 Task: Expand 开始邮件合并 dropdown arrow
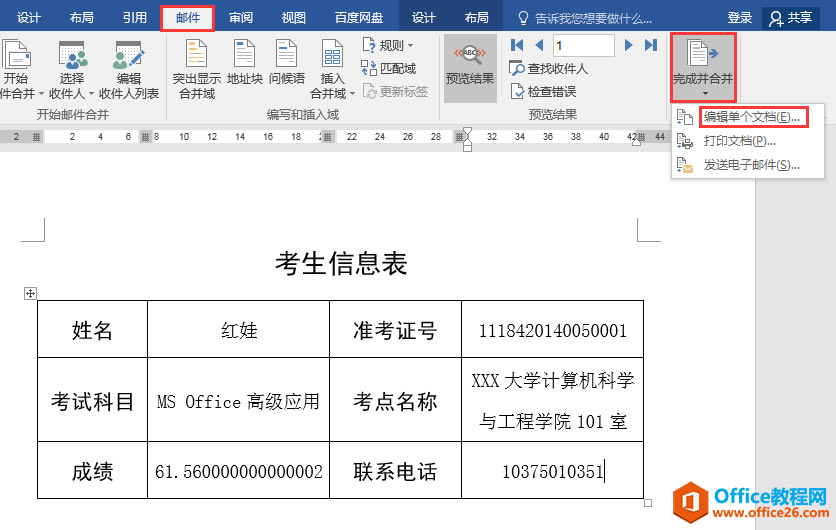tap(41, 94)
